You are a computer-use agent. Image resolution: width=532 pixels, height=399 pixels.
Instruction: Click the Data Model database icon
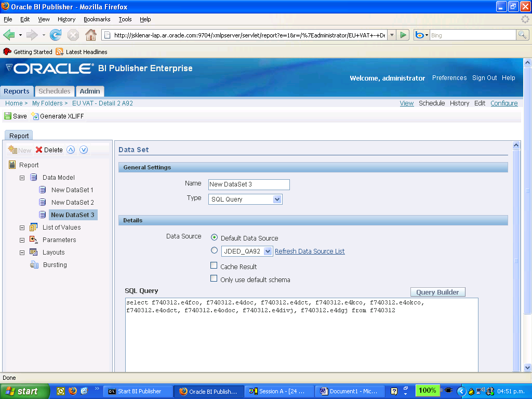pyautogui.click(x=34, y=177)
